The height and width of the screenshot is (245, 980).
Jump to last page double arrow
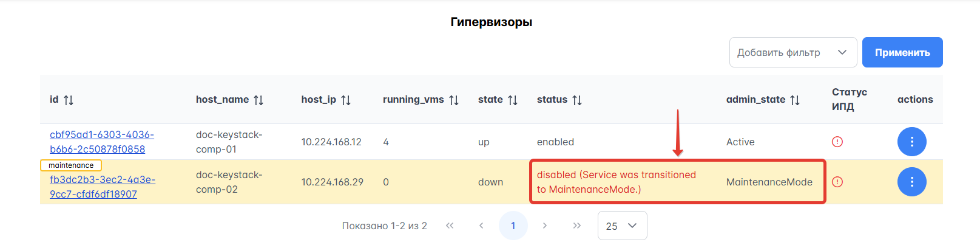pos(576,226)
